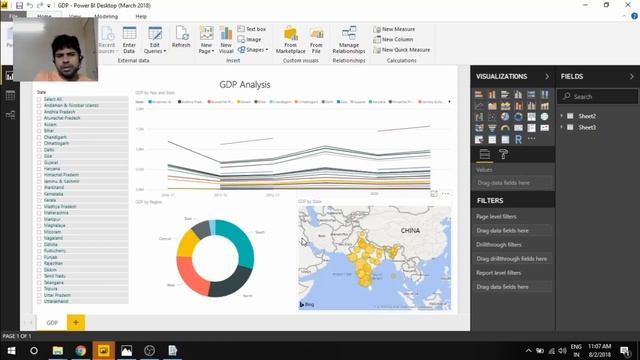This screenshot has height=360, width=640.
Task: Import a custom visual via ellipsis
Action: click(x=531, y=139)
